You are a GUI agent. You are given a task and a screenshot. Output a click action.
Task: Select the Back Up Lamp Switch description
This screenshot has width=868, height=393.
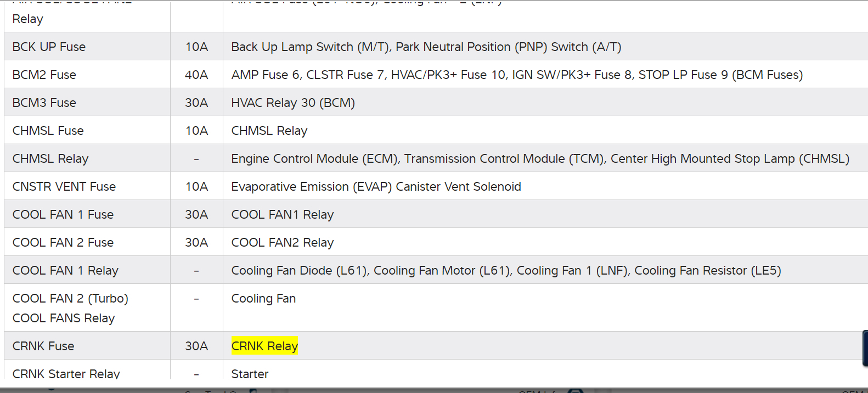426,47
